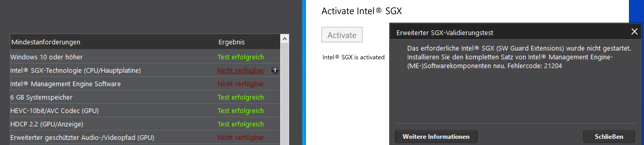Select the Ergebnis column header
The height and width of the screenshot is (145, 644).
(232, 42)
